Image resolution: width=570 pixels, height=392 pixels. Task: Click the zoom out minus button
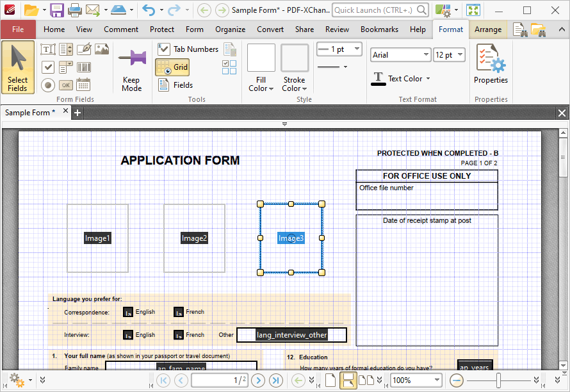[x=456, y=380]
